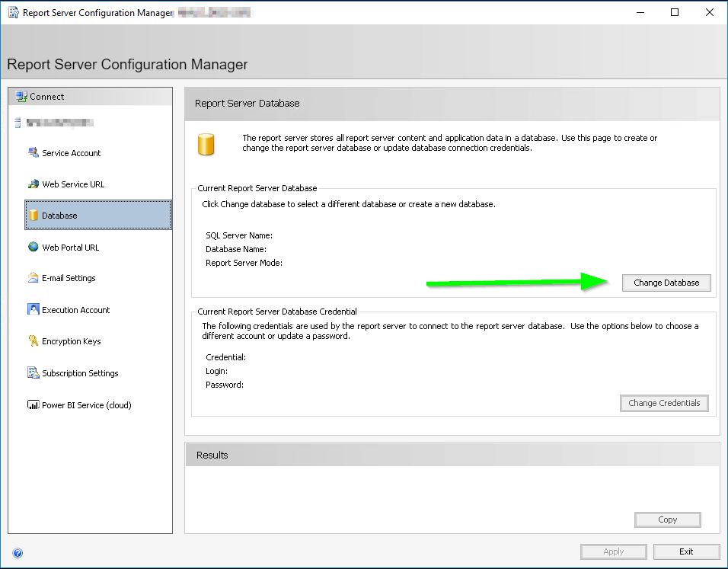This screenshot has width=728, height=569.
Task: Click the "Password:" label
Action: (224, 385)
